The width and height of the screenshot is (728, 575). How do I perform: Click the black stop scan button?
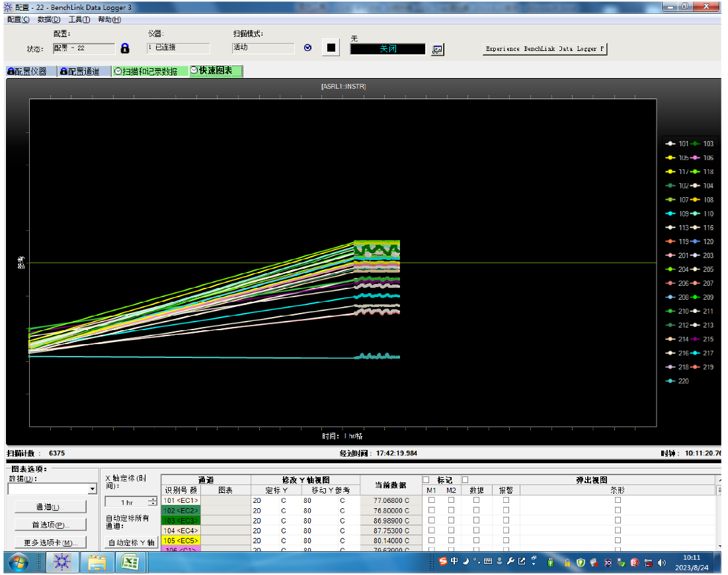[331, 48]
